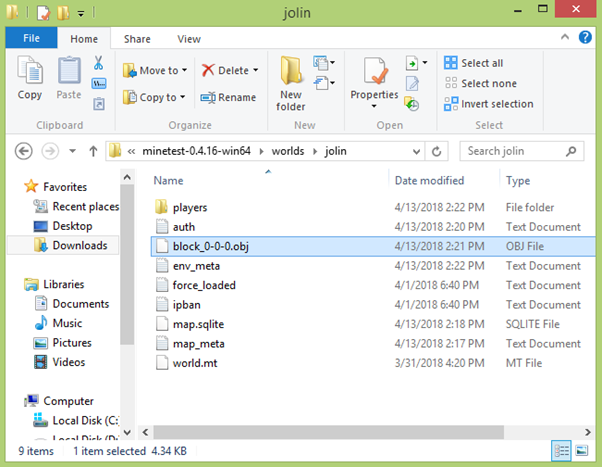Click quick access New folder icon in title bar
The width and height of the screenshot is (602, 467).
click(x=63, y=13)
